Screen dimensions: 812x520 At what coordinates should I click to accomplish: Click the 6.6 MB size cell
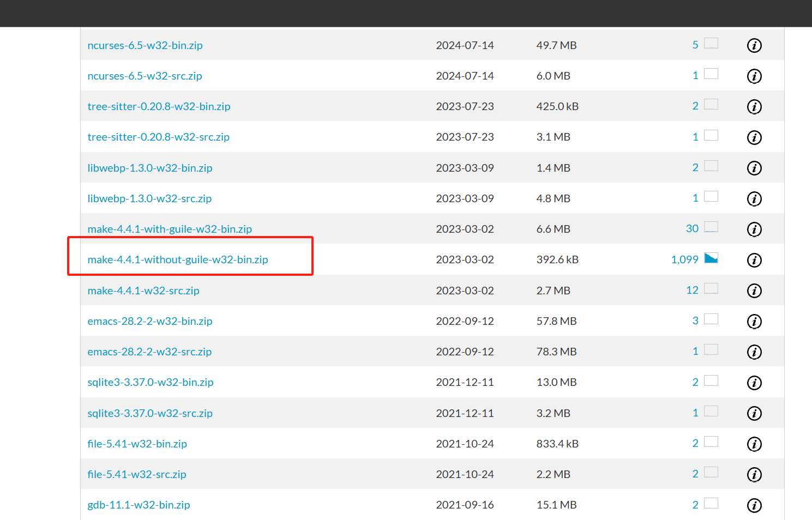pyautogui.click(x=553, y=229)
